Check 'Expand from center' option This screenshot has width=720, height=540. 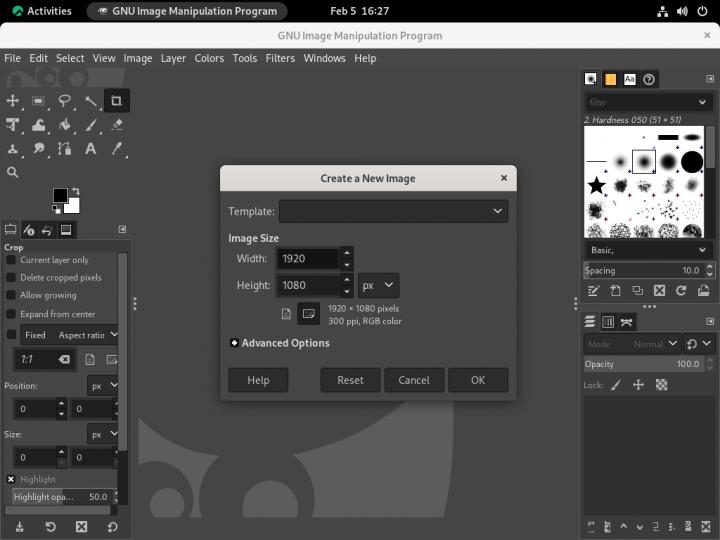pyautogui.click(x=11, y=314)
